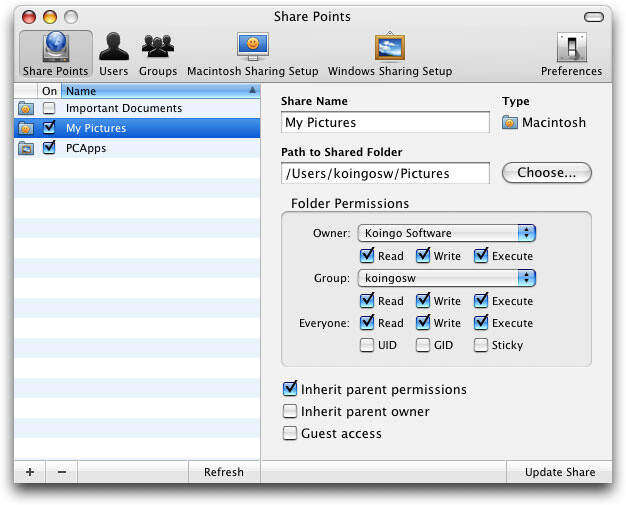Screen dimensions: 626x505
Task: Click the Choose... button
Action: click(547, 172)
